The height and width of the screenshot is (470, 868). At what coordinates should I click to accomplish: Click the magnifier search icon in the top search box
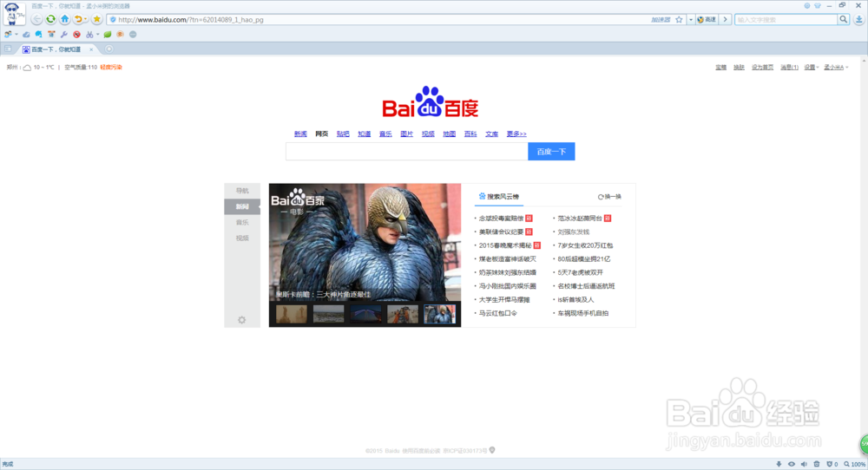click(x=843, y=19)
